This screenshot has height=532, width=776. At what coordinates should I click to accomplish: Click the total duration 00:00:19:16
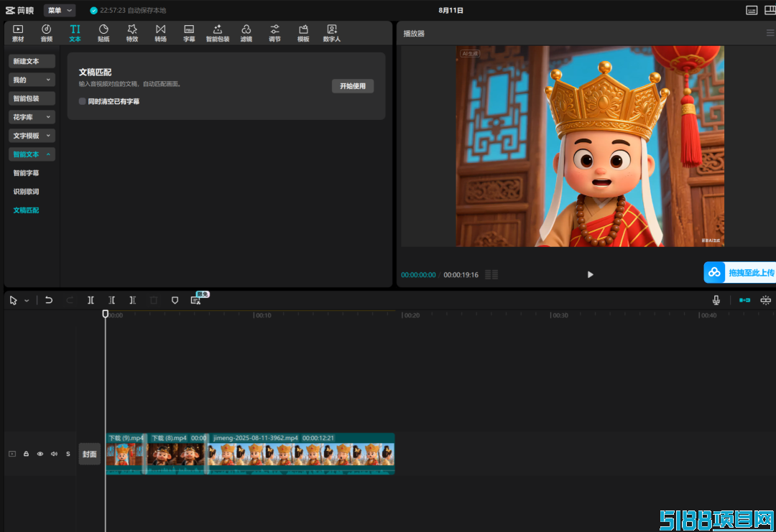(x=461, y=275)
